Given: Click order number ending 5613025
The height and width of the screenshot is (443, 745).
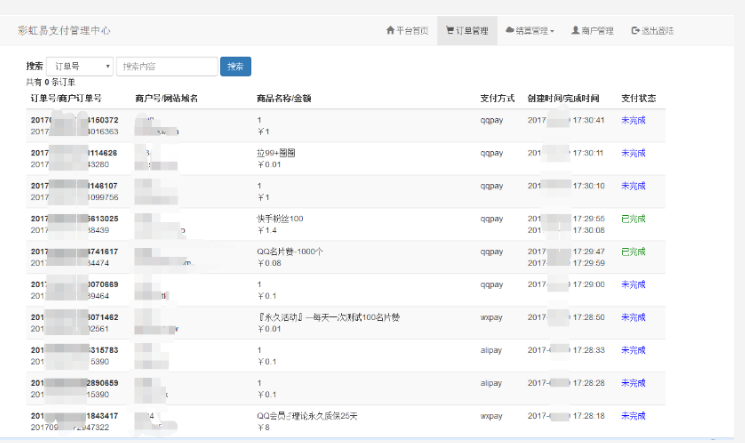Looking at the screenshot, I should [75, 219].
